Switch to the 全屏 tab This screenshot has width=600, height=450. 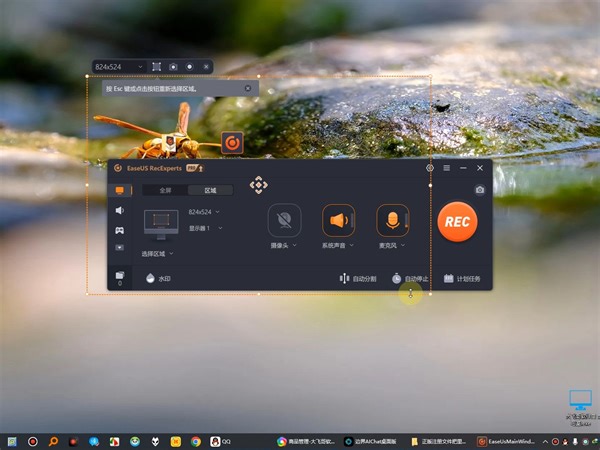pyautogui.click(x=165, y=190)
